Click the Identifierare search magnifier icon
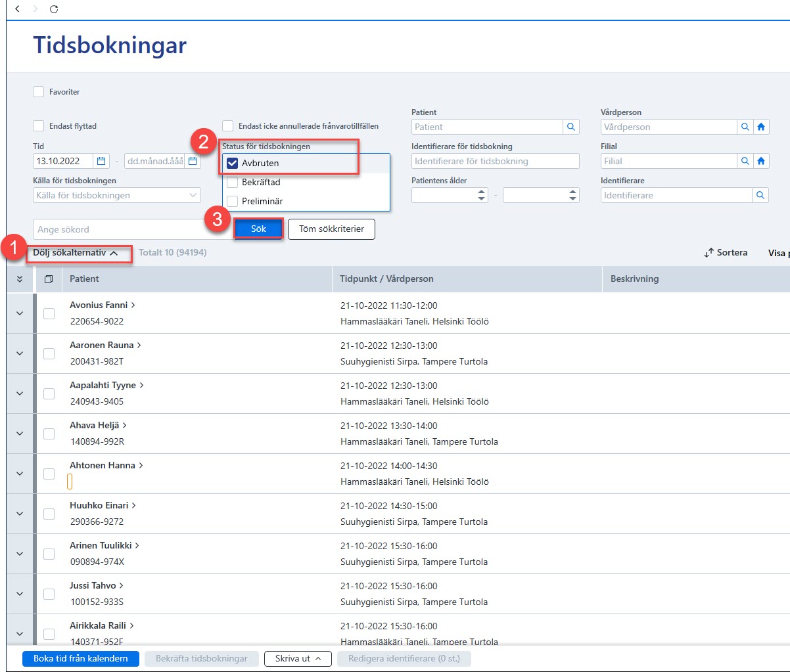This screenshot has height=672, width=790. (760, 195)
